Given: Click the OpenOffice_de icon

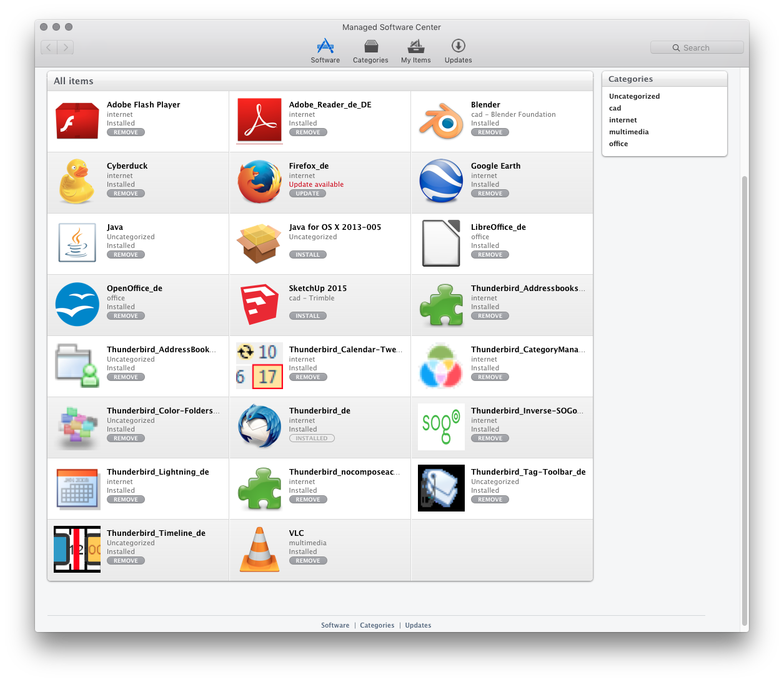Looking at the screenshot, I should coord(77,304).
